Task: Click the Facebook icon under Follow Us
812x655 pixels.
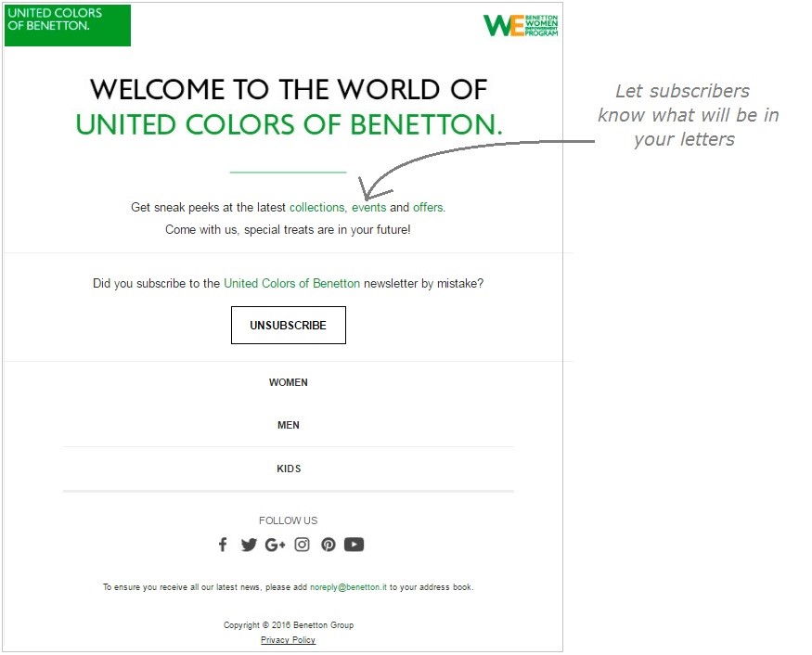Action: 223,545
